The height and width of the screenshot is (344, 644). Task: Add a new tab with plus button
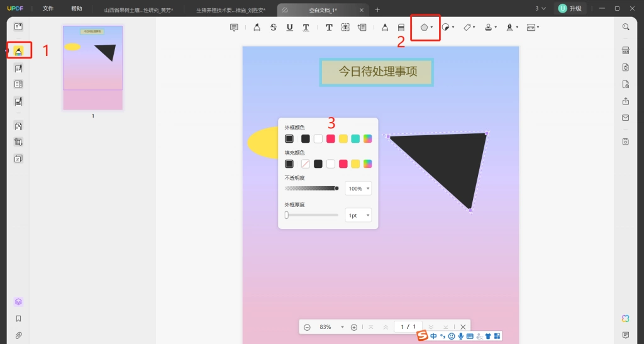pos(377,10)
